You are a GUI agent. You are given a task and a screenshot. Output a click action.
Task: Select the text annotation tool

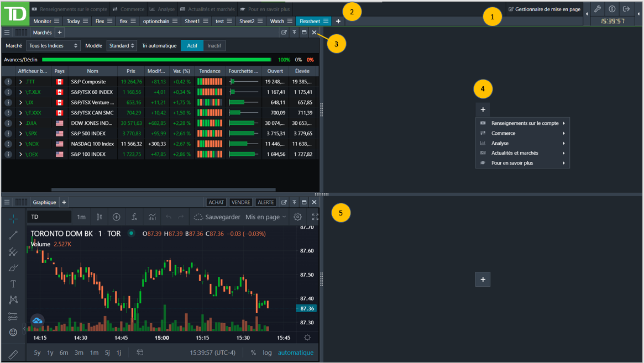pyautogui.click(x=13, y=283)
